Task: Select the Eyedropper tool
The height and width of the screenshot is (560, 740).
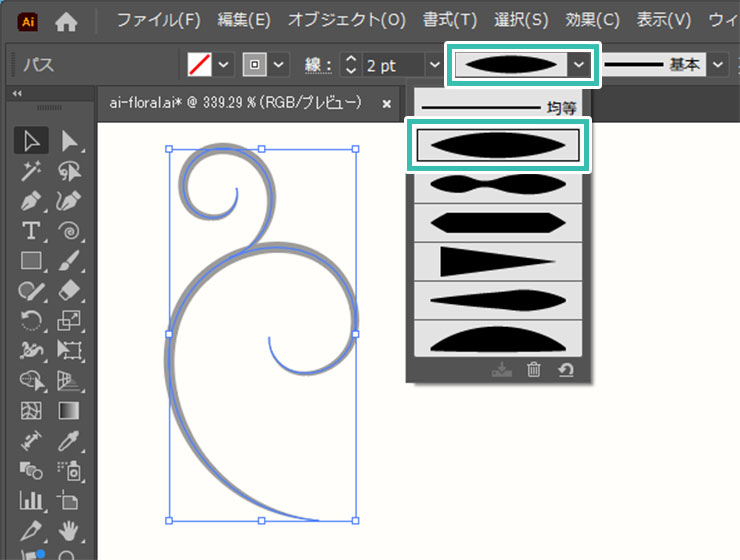Action: 69,439
